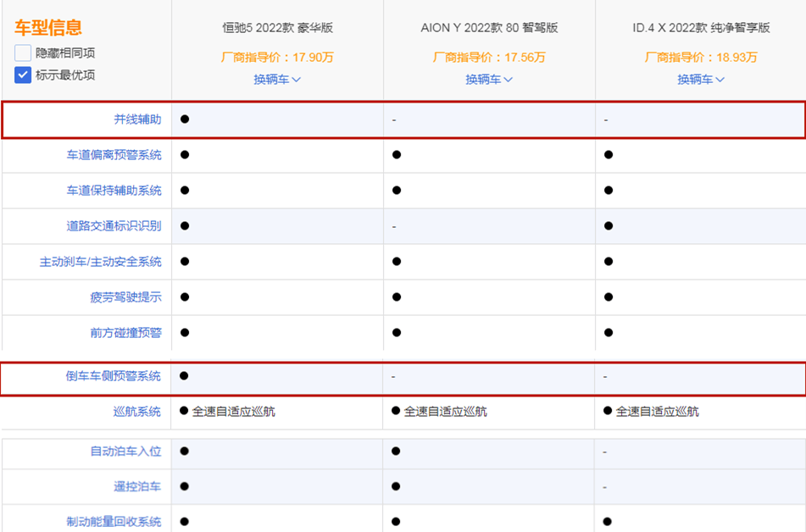
Task: Open the 巡航系统 feature link
Action: pos(136,411)
